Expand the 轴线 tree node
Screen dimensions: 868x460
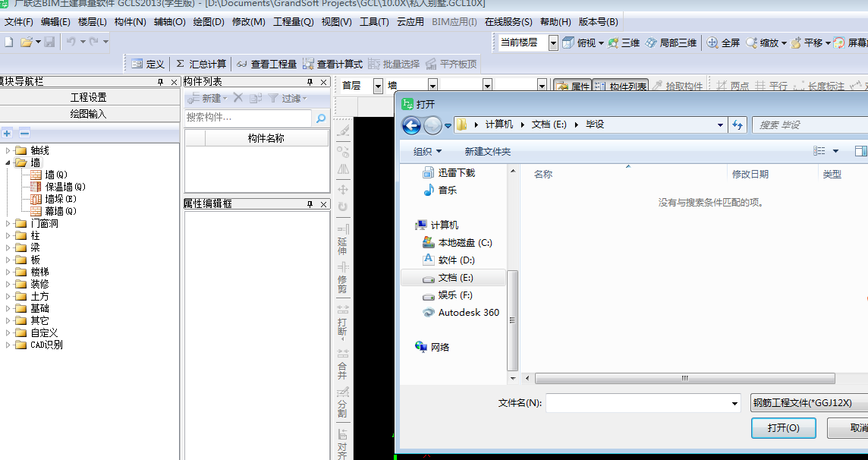coord(8,150)
